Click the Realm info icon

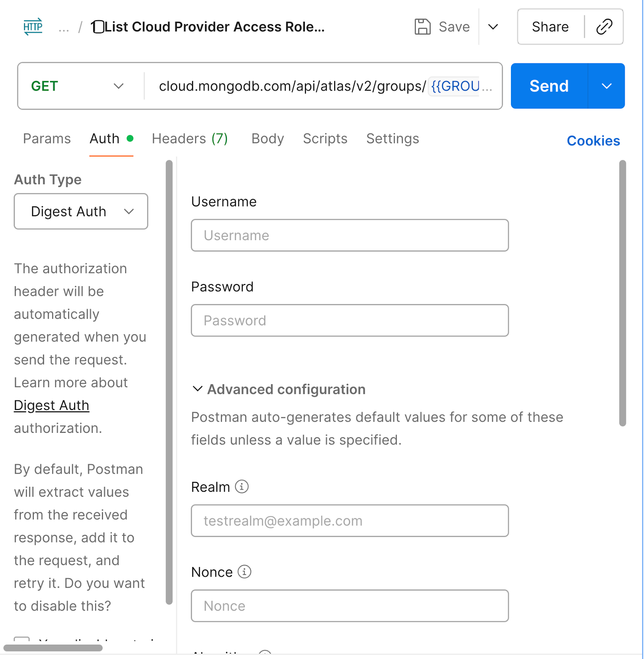[x=242, y=487]
